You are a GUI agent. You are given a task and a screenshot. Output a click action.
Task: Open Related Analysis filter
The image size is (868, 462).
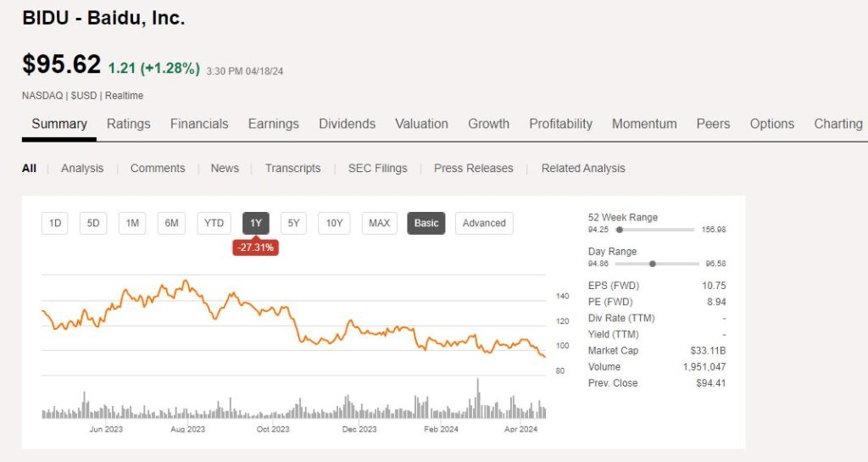(583, 168)
